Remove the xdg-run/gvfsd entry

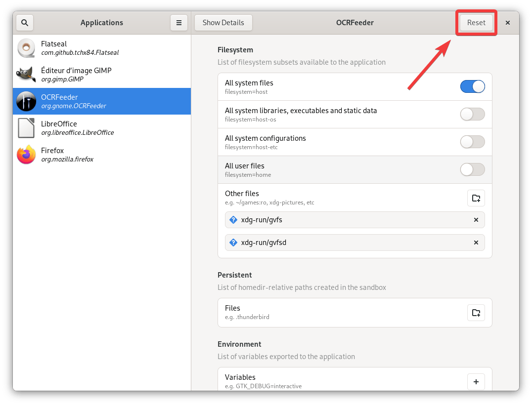(476, 243)
